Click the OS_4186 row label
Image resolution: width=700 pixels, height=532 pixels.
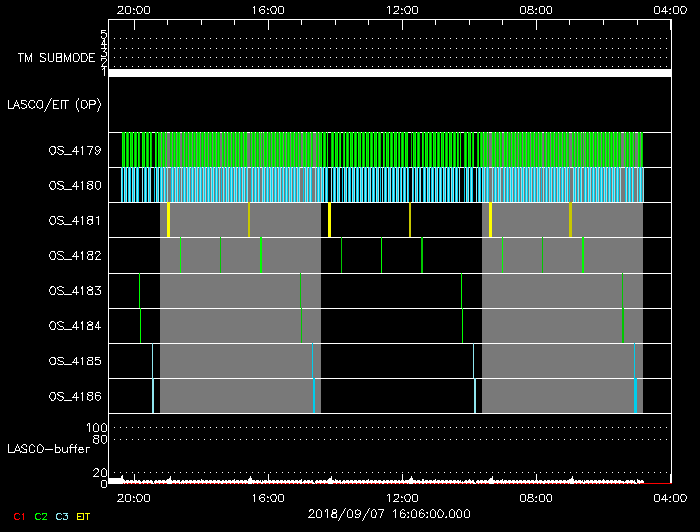(74, 396)
